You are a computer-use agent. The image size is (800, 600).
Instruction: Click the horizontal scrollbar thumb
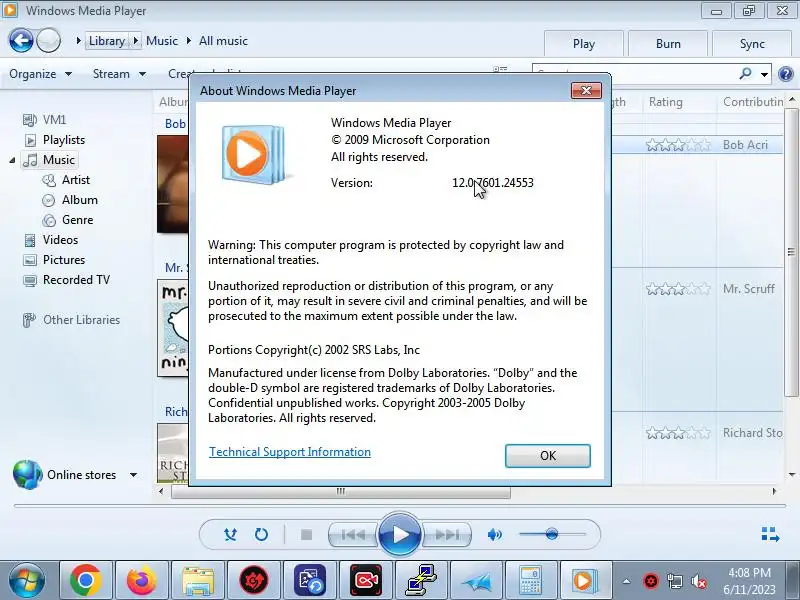pyautogui.click(x=341, y=492)
